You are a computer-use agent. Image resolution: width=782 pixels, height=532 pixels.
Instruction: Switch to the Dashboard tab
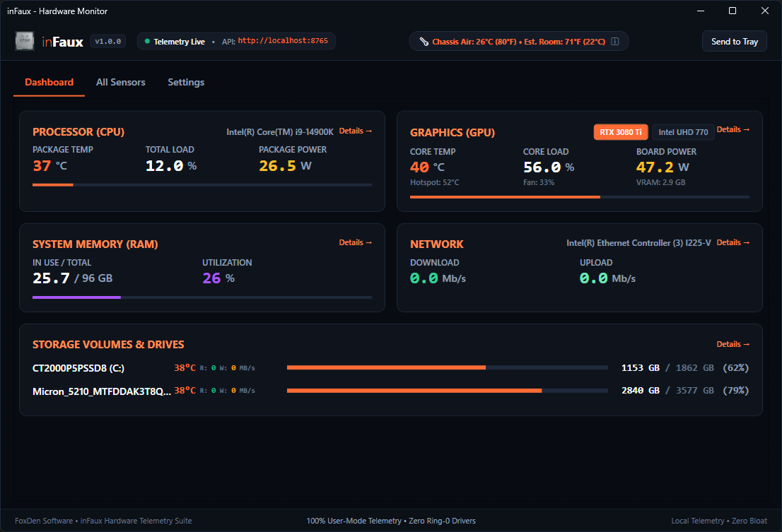(x=49, y=82)
